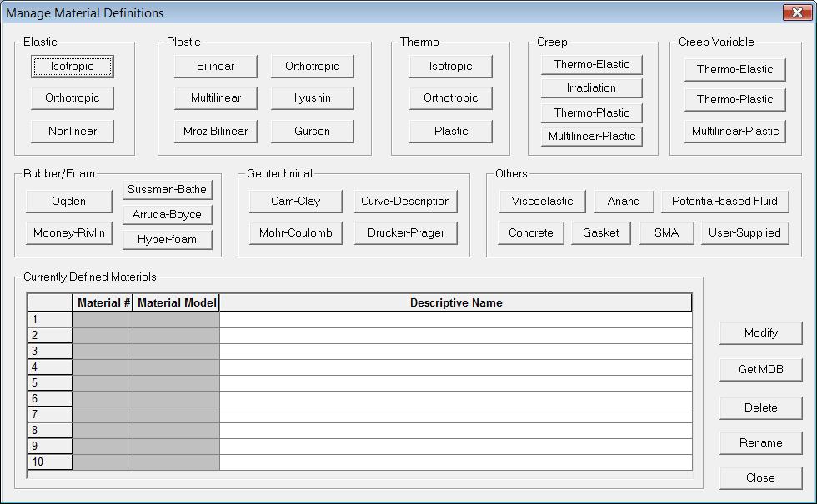Viewport: 817px width, 504px height.
Task: Select the Elastic Nonlinear button
Action: coord(72,132)
